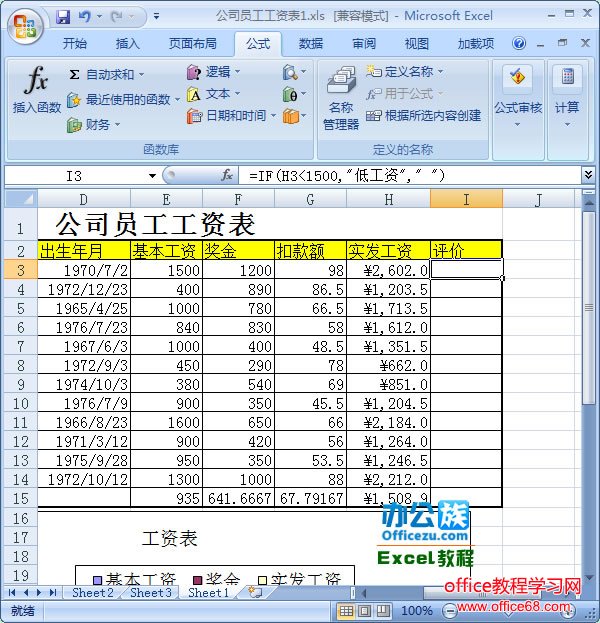This screenshot has width=600, height=623.
Task: Open the 视图 tab
Action: 416,43
